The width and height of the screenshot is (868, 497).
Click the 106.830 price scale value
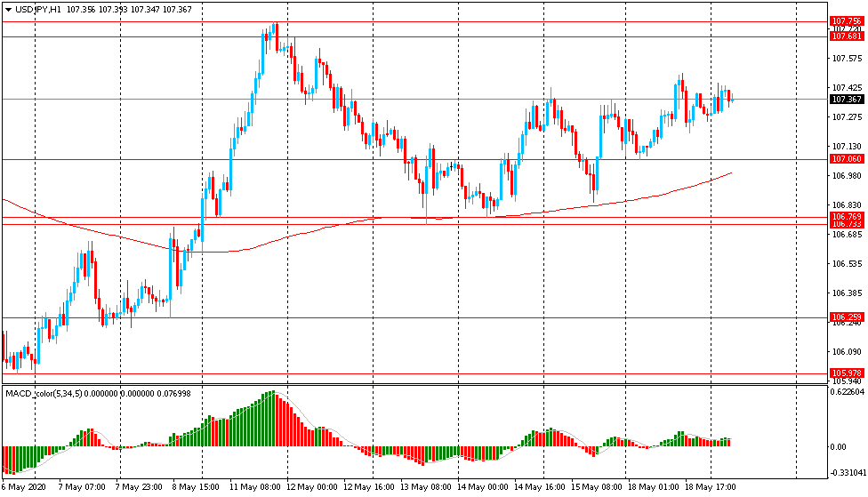847,204
